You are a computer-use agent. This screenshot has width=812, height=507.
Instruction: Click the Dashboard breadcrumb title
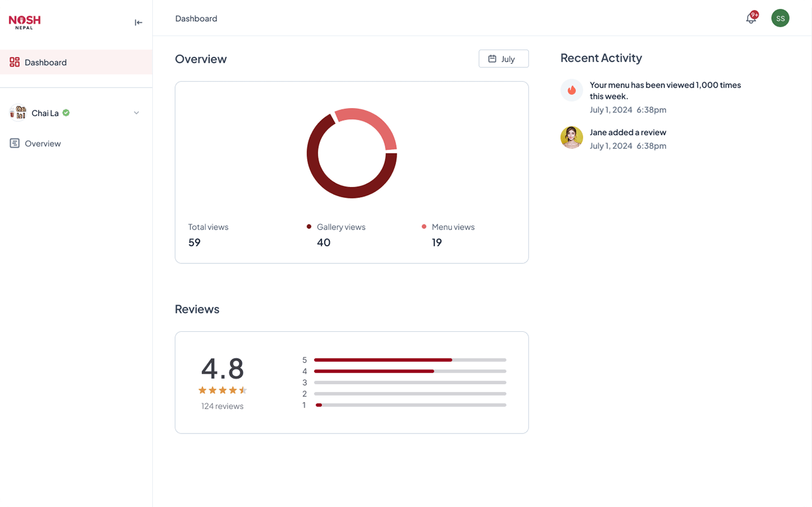tap(196, 18)
